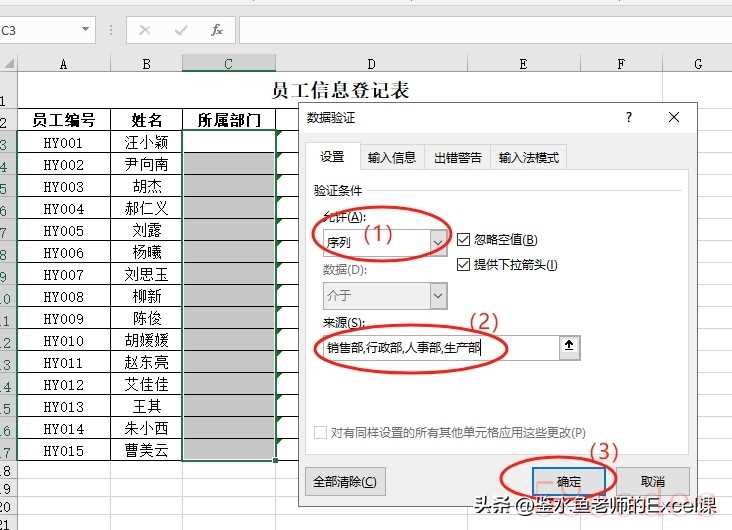This screenshot has width=732, height=530.
Task: Click the range selector arrow icon beside source field
Action: click(569, 348)
